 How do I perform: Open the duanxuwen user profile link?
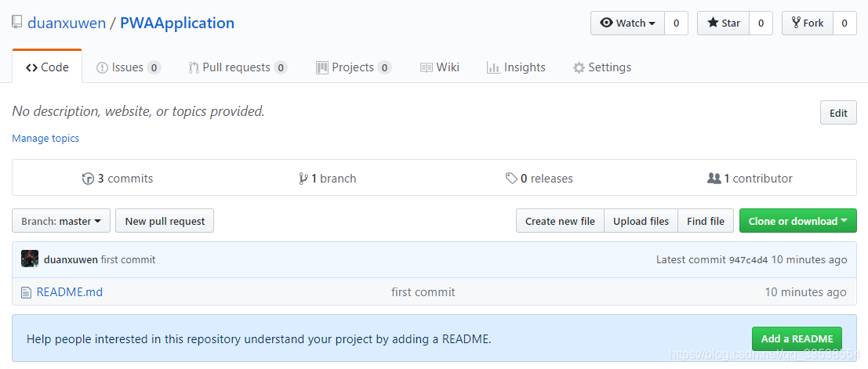click(67, 24)
